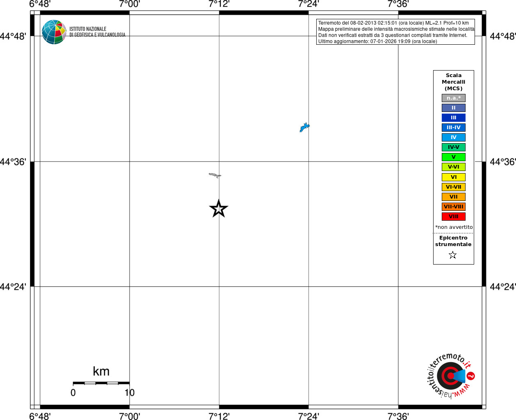The height and width of the screenshot is (420, 516).
Task: Click the 'ISTITUTO NAZIONALE' logo text
Action: coord(88,29)
